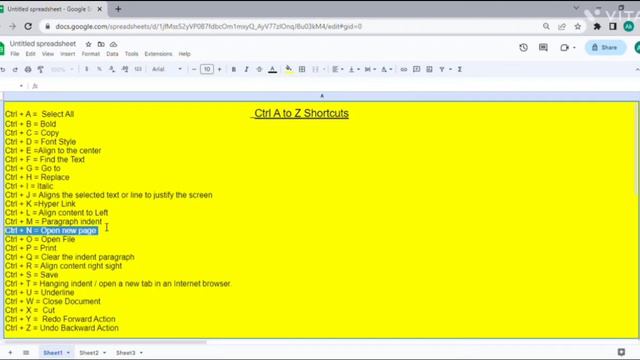The width and height of the screenshot is (640, 360).
Task: Open the borders menu
Action: [302, 69]
